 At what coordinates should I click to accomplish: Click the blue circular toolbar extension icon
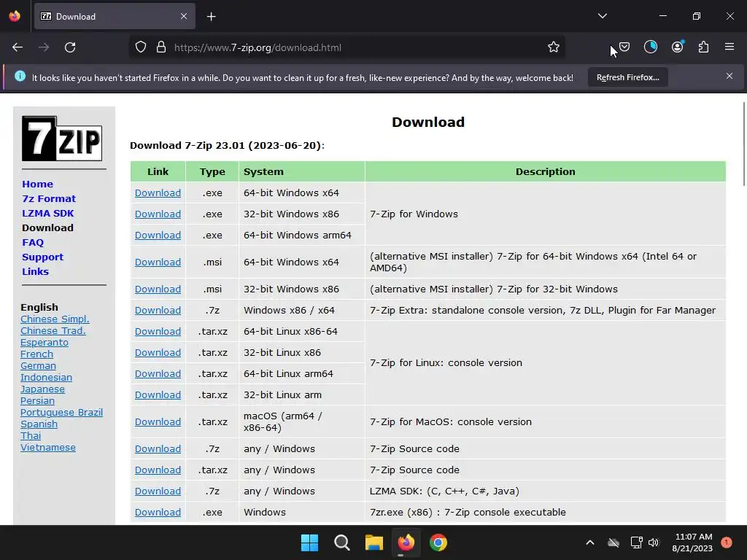pos(651,47)
